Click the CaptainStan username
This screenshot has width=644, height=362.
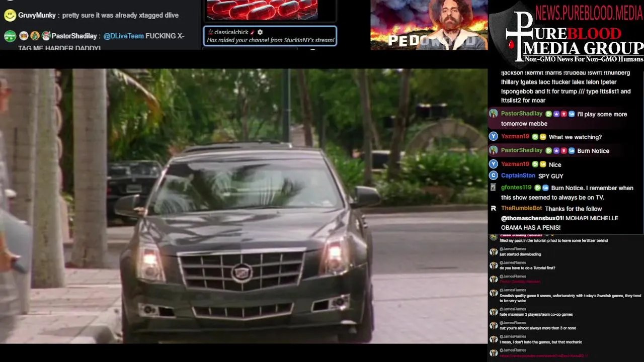(518, 175)
